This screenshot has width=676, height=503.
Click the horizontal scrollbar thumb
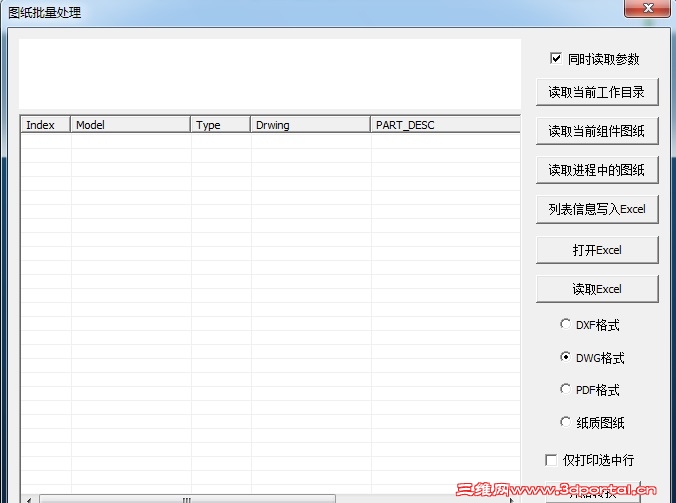coord(187,499)
